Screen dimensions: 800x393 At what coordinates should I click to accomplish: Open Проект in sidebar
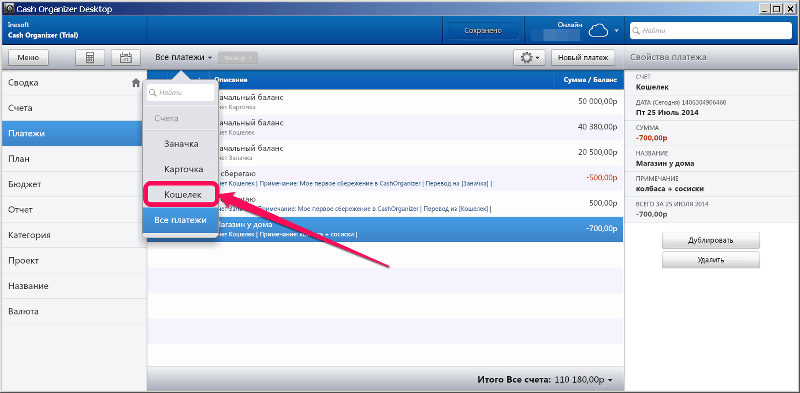73,261
